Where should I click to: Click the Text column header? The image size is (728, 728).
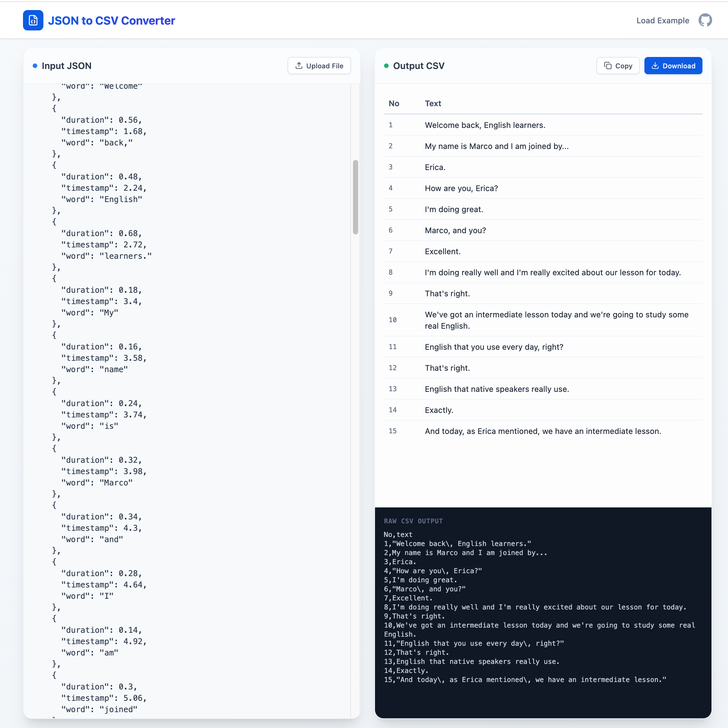coord(433,104)
